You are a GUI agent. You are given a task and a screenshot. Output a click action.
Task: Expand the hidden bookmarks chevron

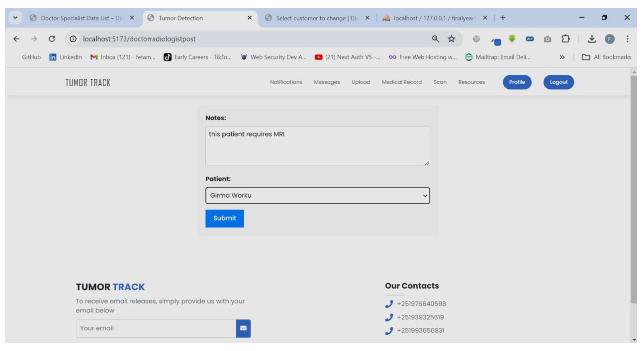pos(562,57)
